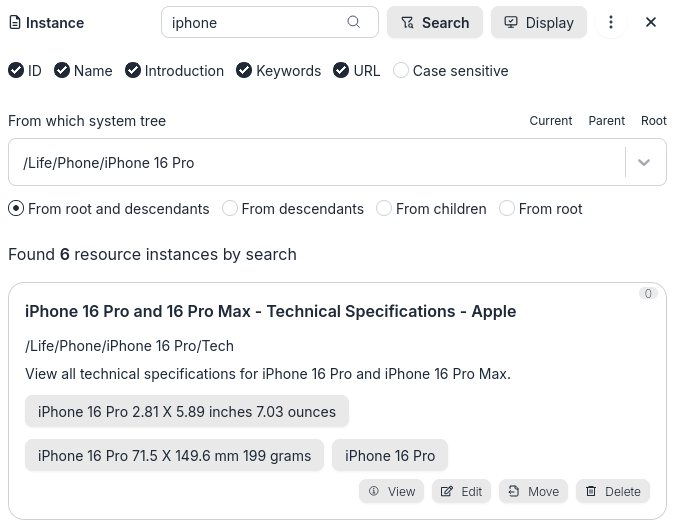
Task: Uncheck the URL search filter
Action: pyautogui.click(x=341, y=70)
